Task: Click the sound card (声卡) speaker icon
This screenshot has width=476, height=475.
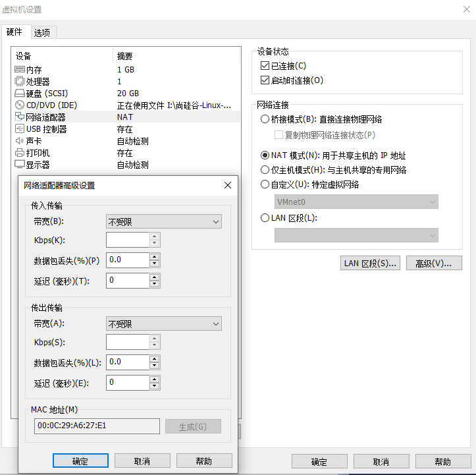Action: pos(19,140)
